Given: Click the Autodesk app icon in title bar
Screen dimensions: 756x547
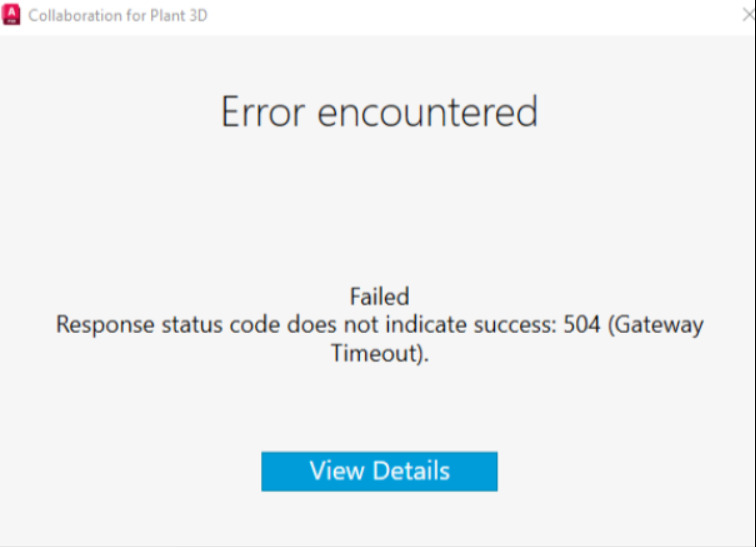Looking at the screenshot, I should click(12, 16).
